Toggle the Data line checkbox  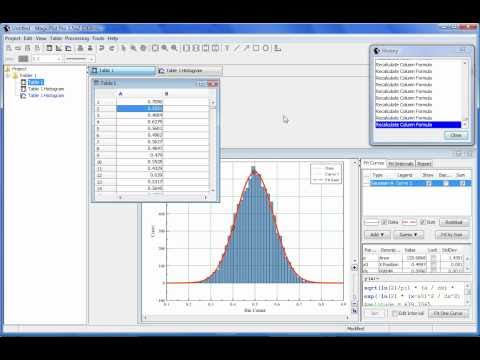[384, 222]
